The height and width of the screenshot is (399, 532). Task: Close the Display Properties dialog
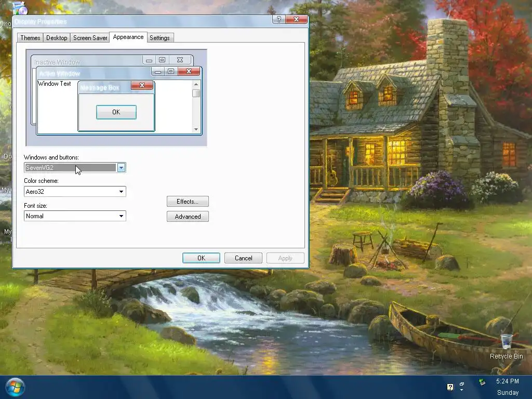(x=296, y=19)
